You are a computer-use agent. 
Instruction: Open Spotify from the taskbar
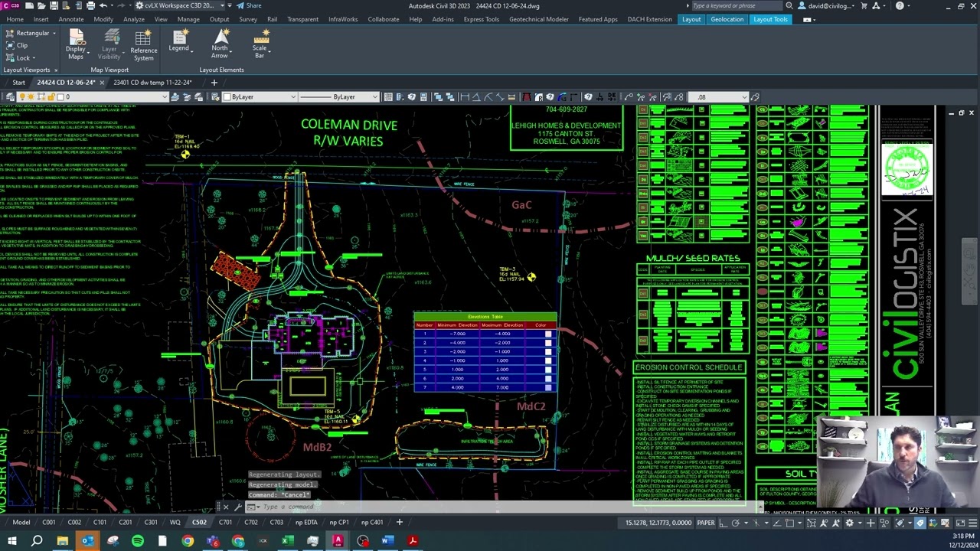click(x=138, y=541)
